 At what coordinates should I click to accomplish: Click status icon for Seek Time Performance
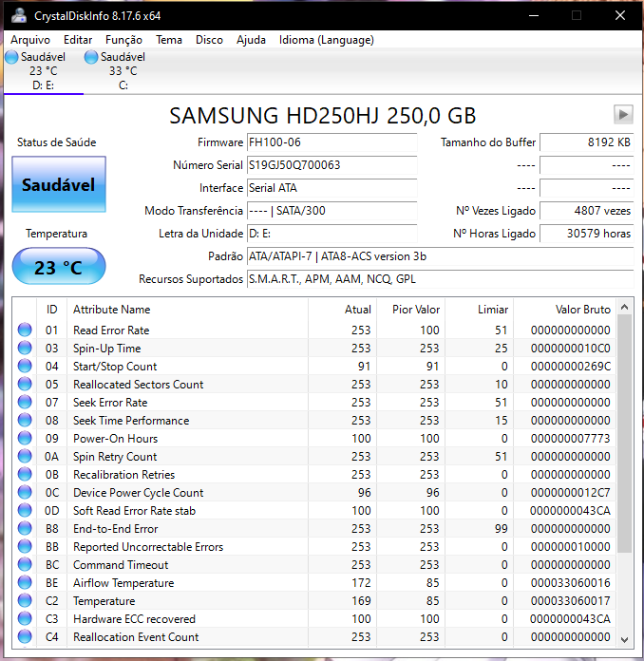pyautogui.click(x=25, y=420)
